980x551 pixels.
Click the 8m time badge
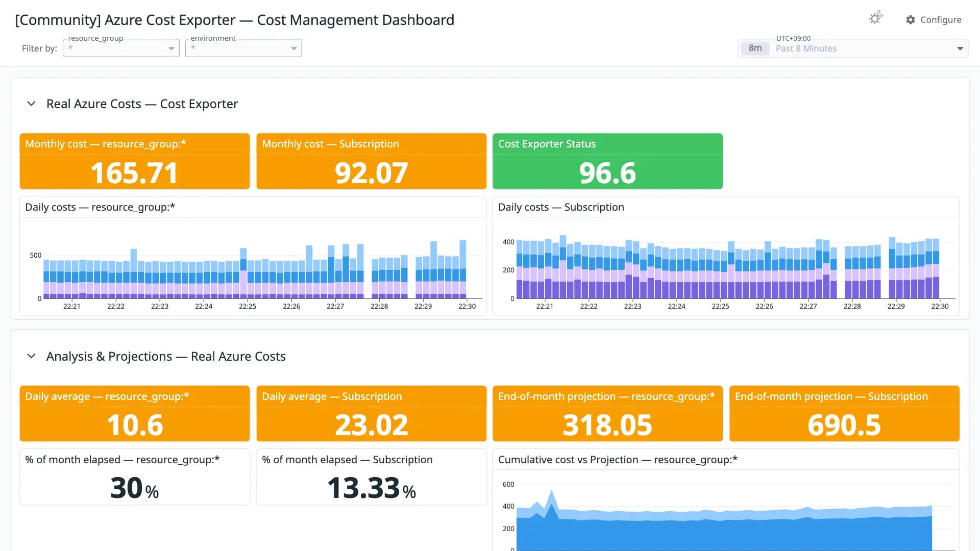coord(755,48)
